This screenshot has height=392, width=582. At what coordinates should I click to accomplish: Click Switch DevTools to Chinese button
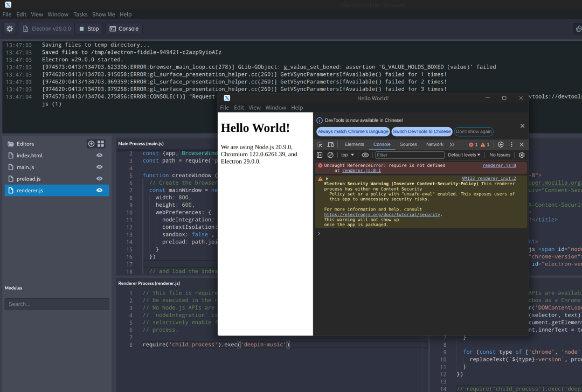coord(421,131)
